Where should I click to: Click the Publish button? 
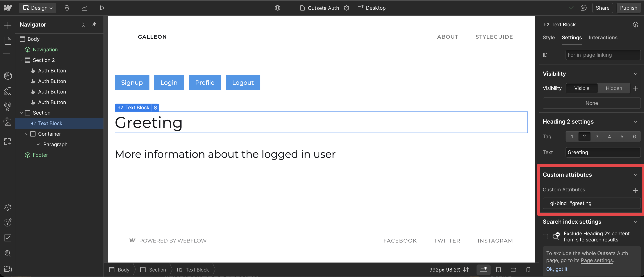pos(628,8)
